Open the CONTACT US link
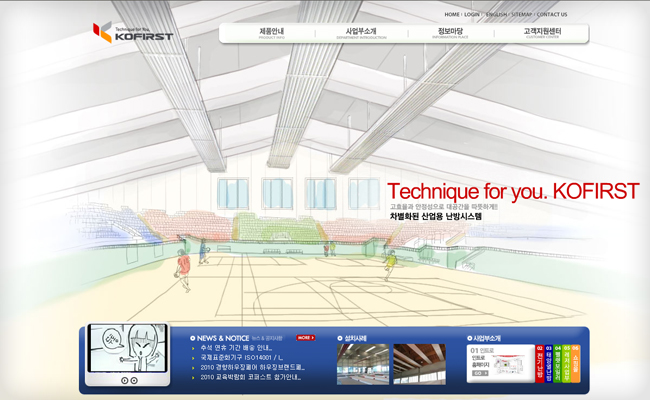Image resolution: width=650 pixels, height=400 pixels. (552, 15)
